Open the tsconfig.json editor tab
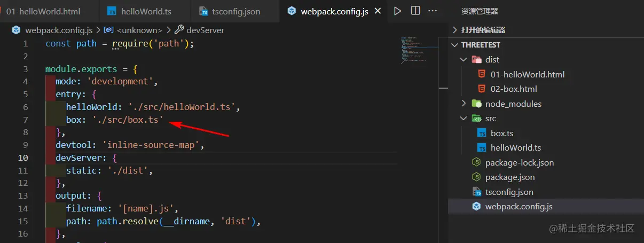This screenshot has height=243, width=644. (x=236, y=11)
